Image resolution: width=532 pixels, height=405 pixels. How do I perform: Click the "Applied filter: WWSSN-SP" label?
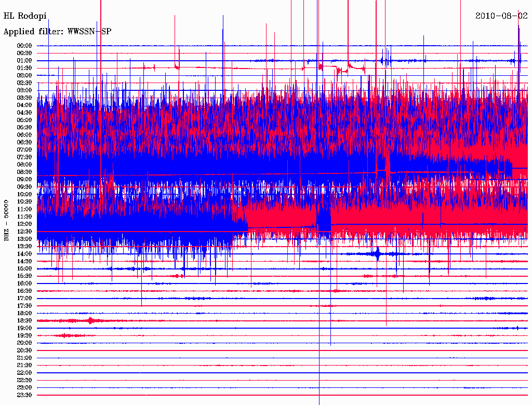coord(57,32)
